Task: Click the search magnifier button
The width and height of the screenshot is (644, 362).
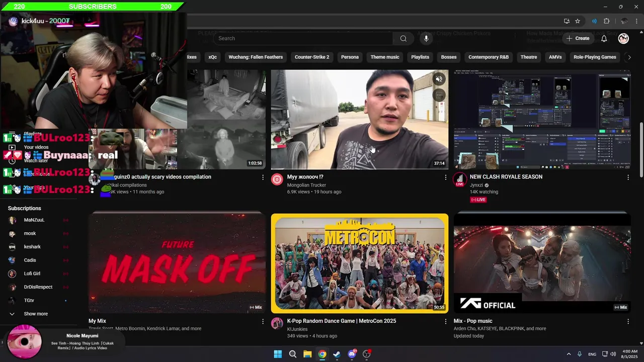Action: click(403, 38)
